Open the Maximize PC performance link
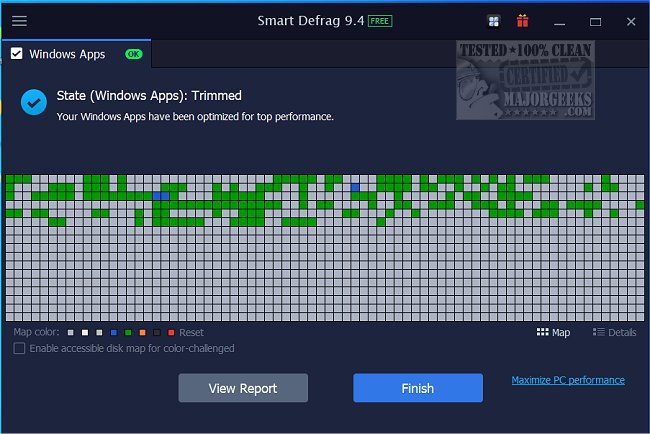The width and height of the screenshot is (650, 434). pos(568,380)
